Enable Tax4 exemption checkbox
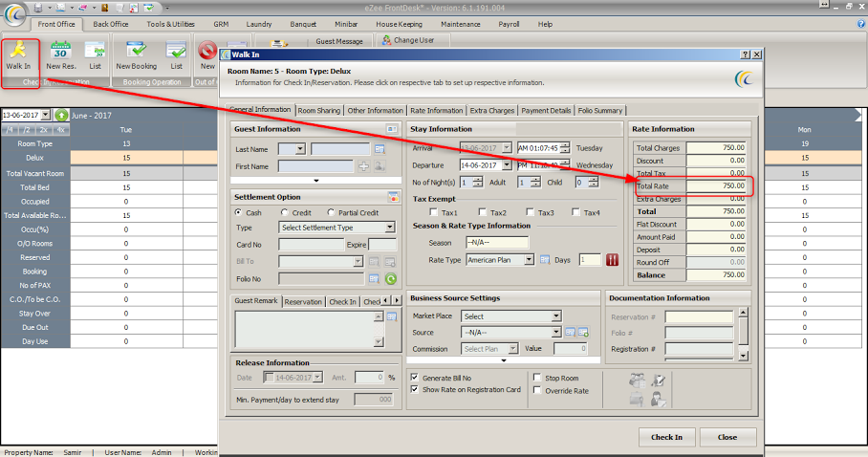This screenshot has width=868, height=457. click(x=576, y=212)
